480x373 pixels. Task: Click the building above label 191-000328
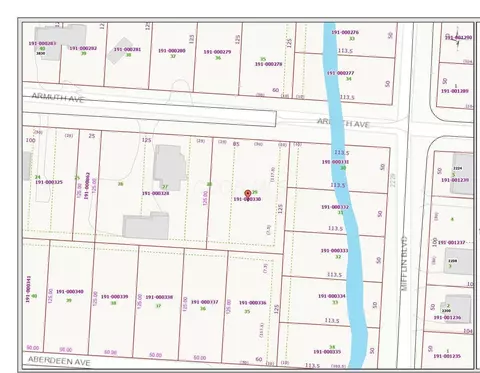[170, 167]
